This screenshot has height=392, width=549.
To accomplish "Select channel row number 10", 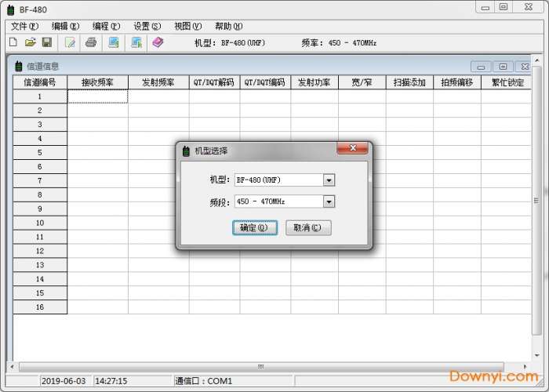I will coord(40,223).
